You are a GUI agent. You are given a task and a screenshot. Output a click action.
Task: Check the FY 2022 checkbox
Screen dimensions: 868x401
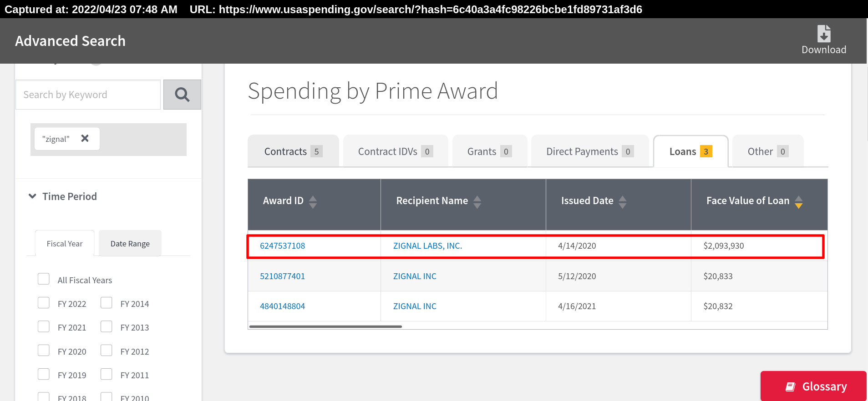pyautogui.click(x=44, y=303)
